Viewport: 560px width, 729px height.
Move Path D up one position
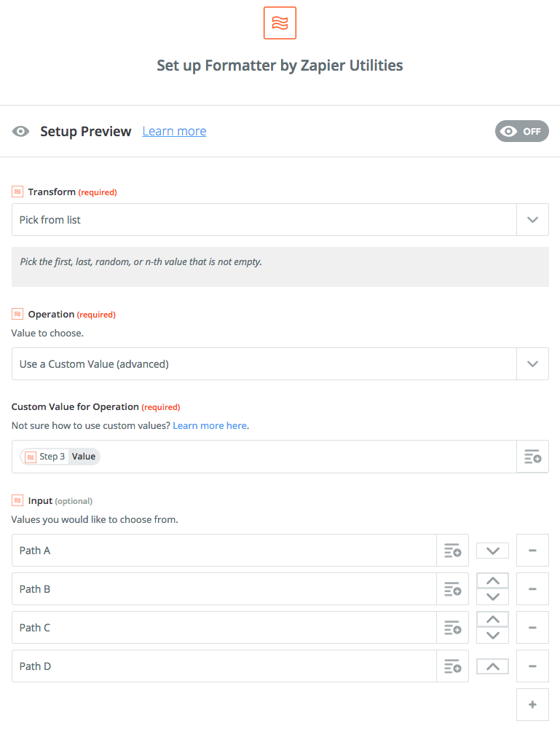[x=492, y=666]
